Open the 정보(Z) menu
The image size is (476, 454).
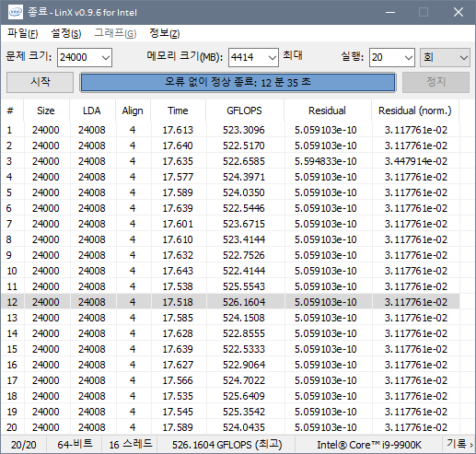pyautogui.click(x=164, y=33)
